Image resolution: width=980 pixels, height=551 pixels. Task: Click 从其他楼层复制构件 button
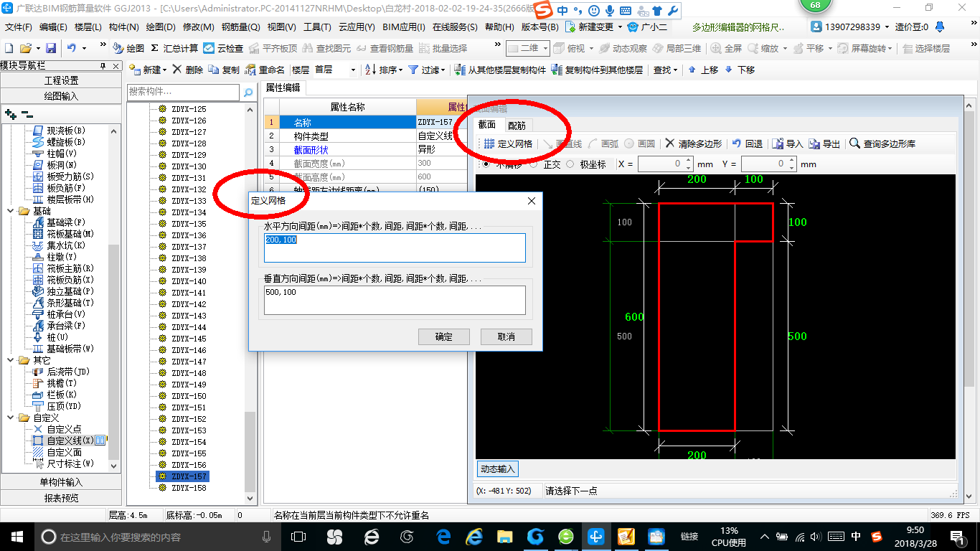tap(501, 70)
